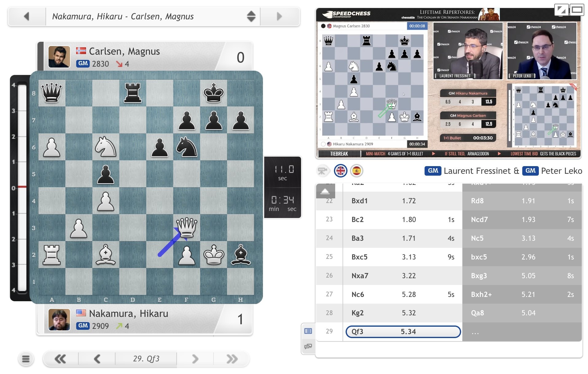This screenshot has width=588, height=374.
Task: Go to the previous game with the left arrow
Action: click(27, 17)
